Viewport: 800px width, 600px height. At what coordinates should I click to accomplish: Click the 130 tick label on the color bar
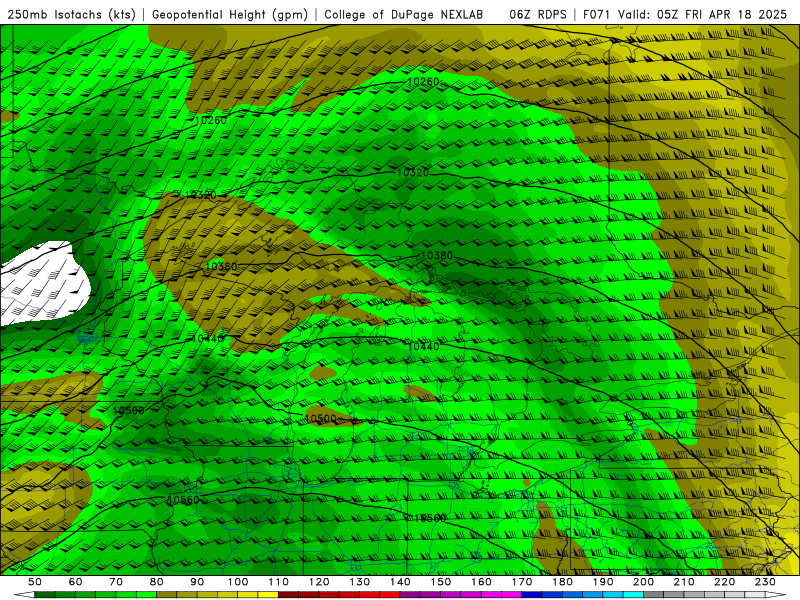(x=360, y=582)
